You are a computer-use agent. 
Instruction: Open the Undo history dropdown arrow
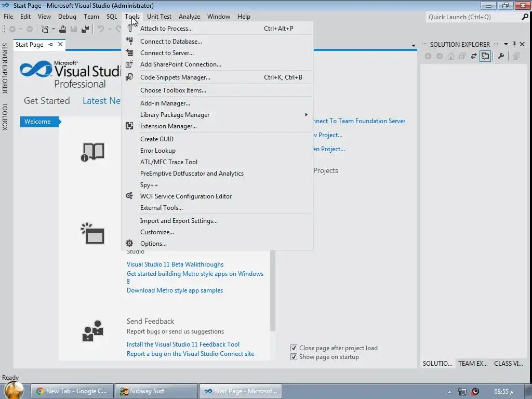110,29
